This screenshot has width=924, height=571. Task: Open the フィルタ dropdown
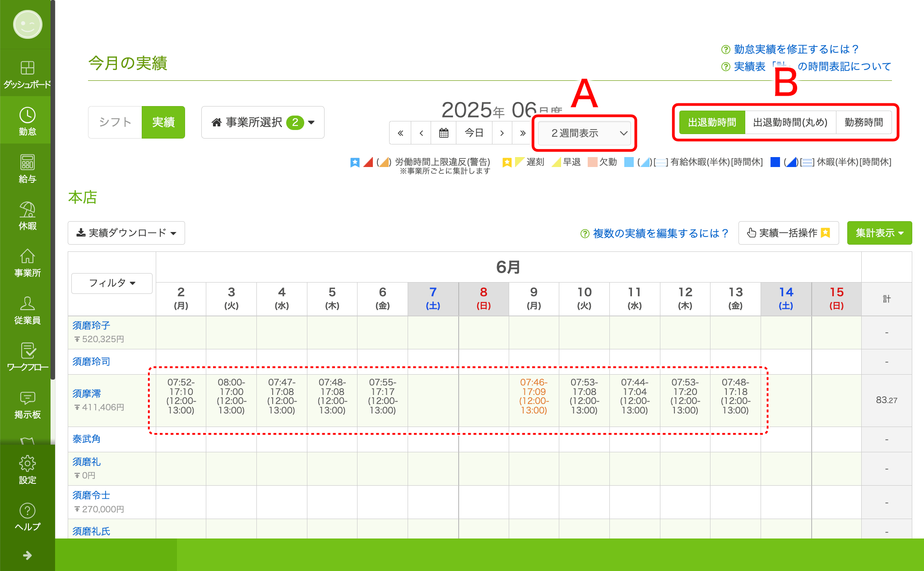click(x=112, y=283)
